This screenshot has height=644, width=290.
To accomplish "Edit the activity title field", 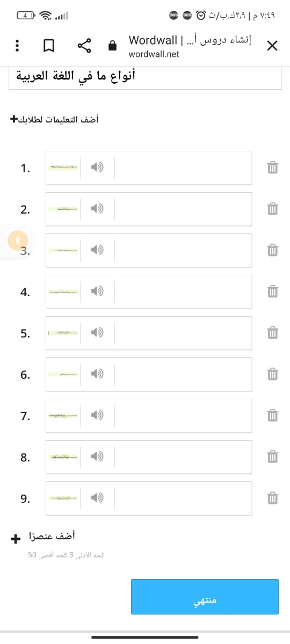I will [x=144, y=76].
